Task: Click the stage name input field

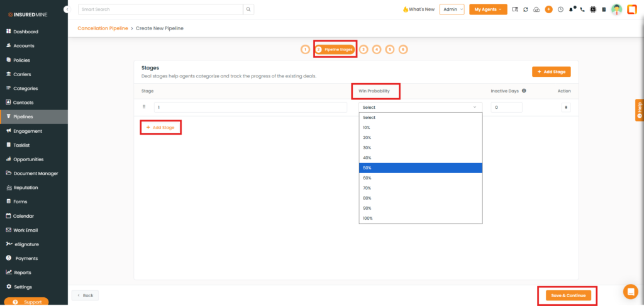Action: (x=250, y=108)
